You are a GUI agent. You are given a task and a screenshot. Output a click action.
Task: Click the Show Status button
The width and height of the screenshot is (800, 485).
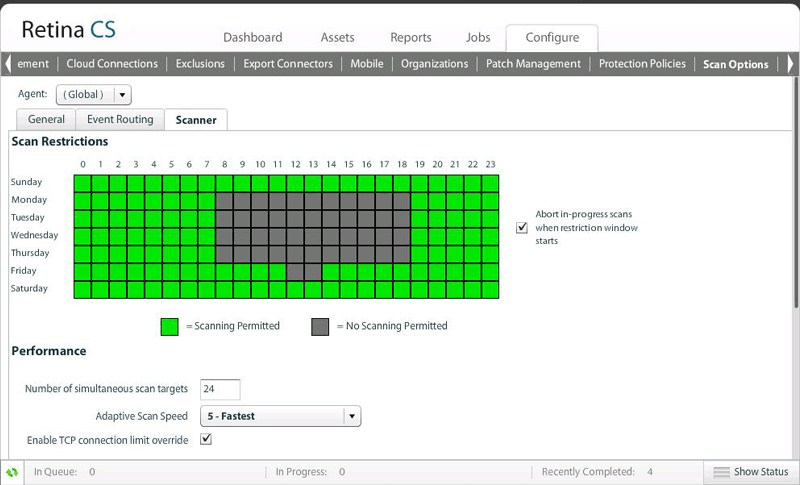750,472
